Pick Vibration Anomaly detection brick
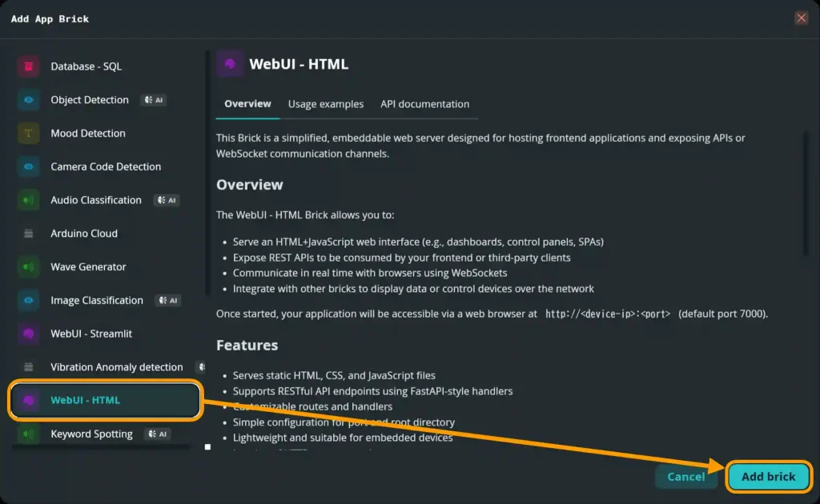Image resolution: width=820 pixels, height=504 pixels. (x=116, y=367)
